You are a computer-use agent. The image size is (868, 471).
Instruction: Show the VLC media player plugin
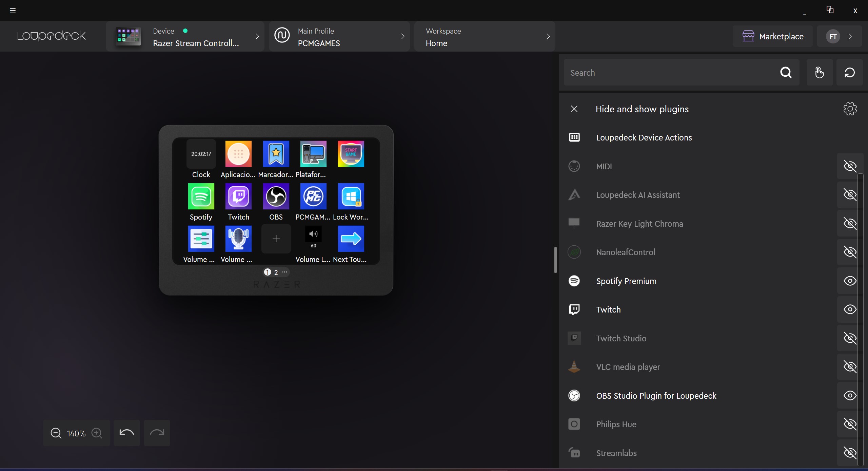click(850, 366)
